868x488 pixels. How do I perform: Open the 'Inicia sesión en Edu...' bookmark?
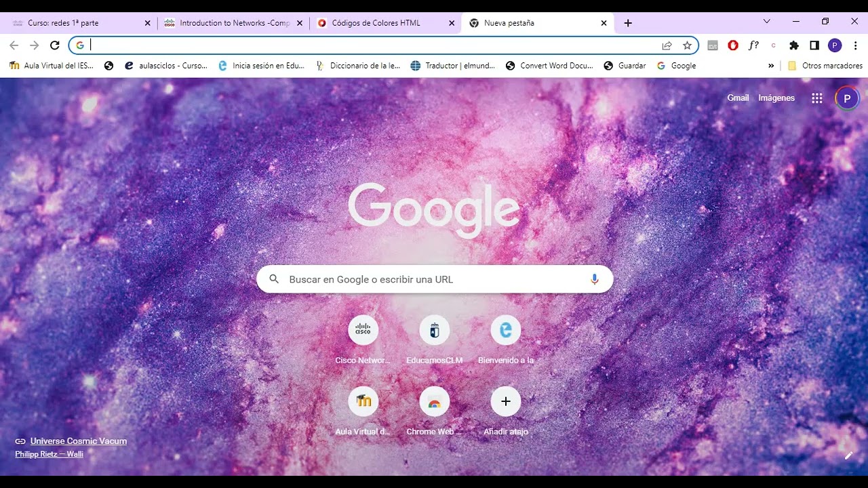click(261, 66)
